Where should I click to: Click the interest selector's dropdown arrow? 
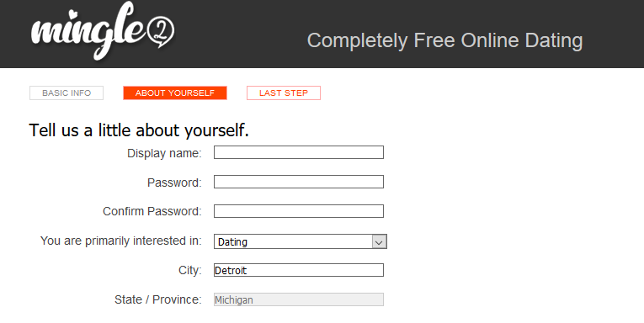pos(379,241)
